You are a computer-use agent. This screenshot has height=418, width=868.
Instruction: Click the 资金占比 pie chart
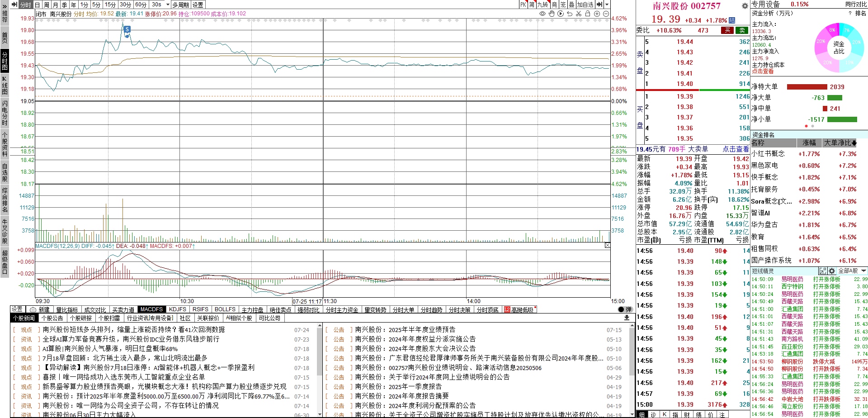tap(839, 47)
